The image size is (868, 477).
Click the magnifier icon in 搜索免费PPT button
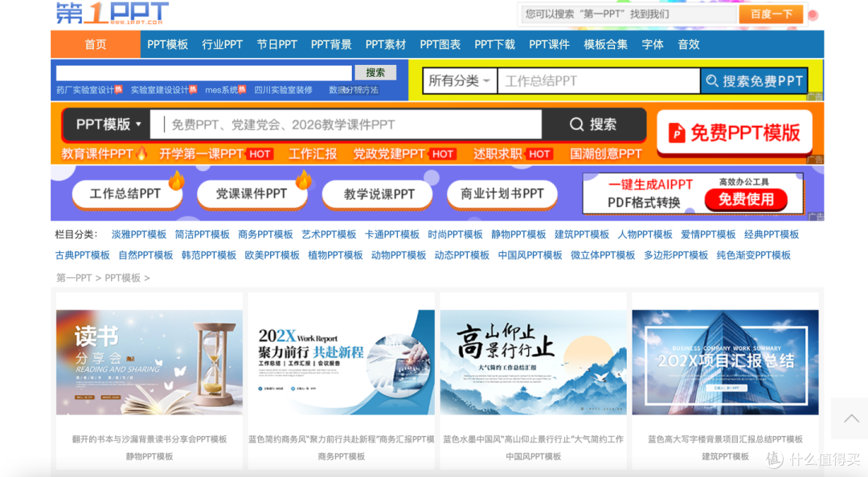tap(712, 81)
